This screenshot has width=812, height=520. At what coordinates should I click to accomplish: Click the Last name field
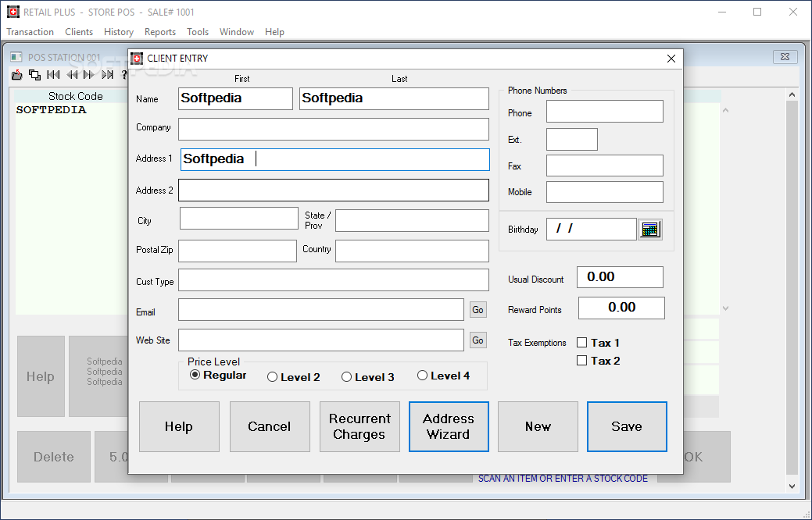pyautogui.click(x=394, y=98)
